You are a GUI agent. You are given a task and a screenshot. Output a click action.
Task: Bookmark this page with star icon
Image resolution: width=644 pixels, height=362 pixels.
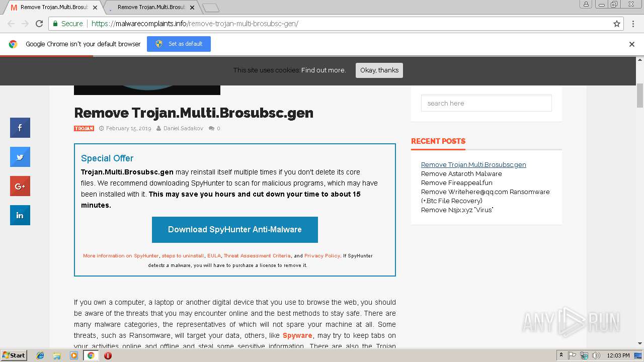(x=617, y=24)
